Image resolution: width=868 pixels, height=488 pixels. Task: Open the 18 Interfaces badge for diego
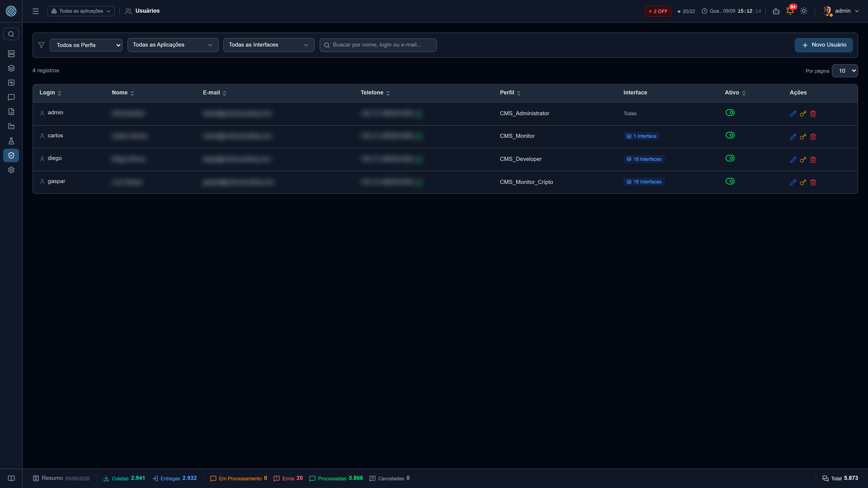click(x=644, y=159)
